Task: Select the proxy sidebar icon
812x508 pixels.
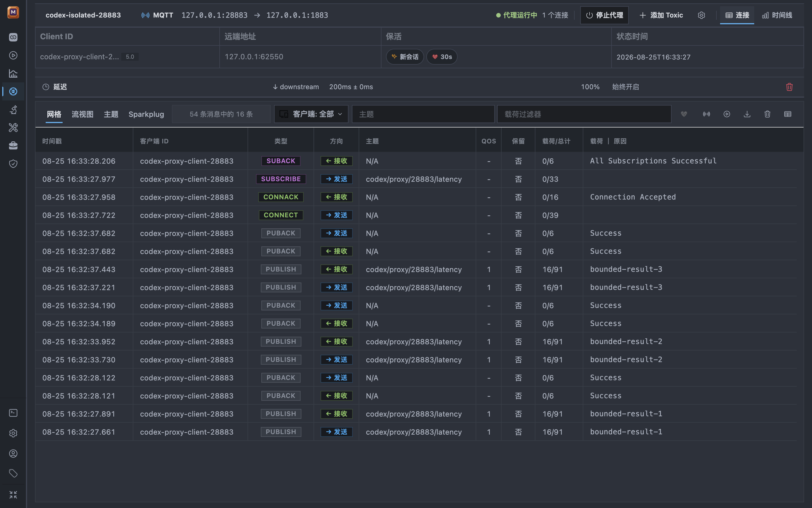Action: tap(13, 91)
